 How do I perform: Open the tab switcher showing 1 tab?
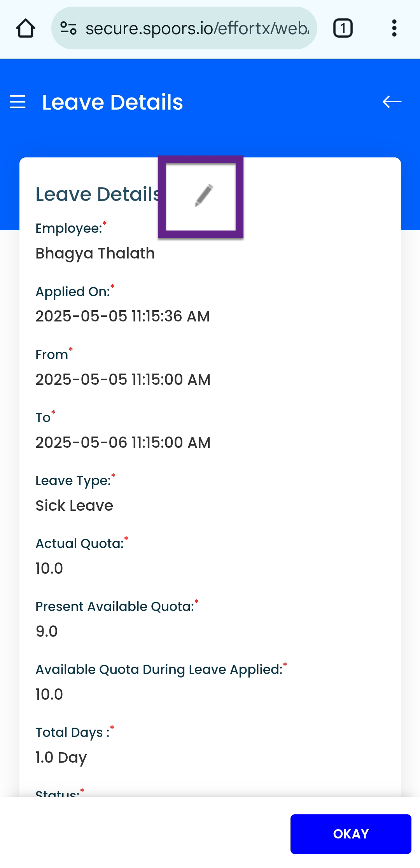pos(343,28)
